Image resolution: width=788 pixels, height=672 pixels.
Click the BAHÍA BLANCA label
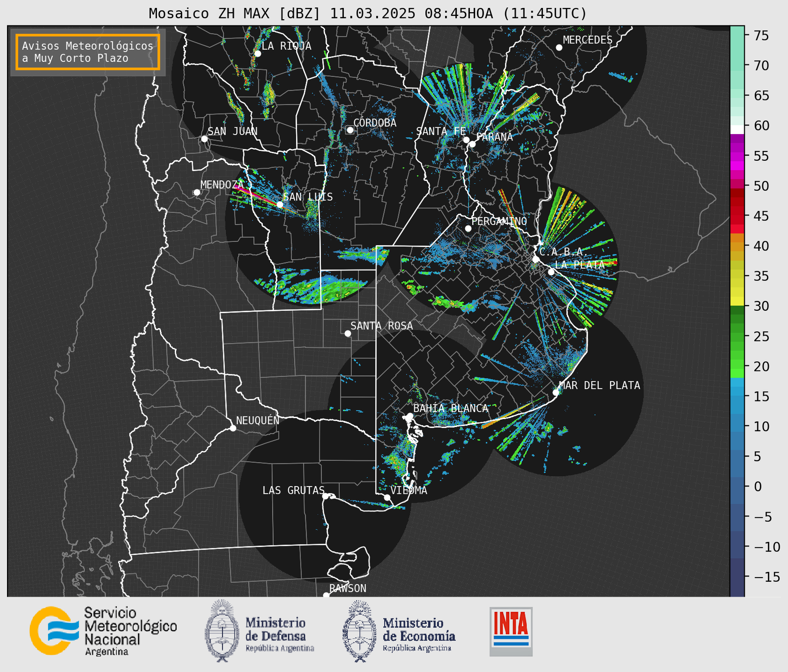pos(451,408)
